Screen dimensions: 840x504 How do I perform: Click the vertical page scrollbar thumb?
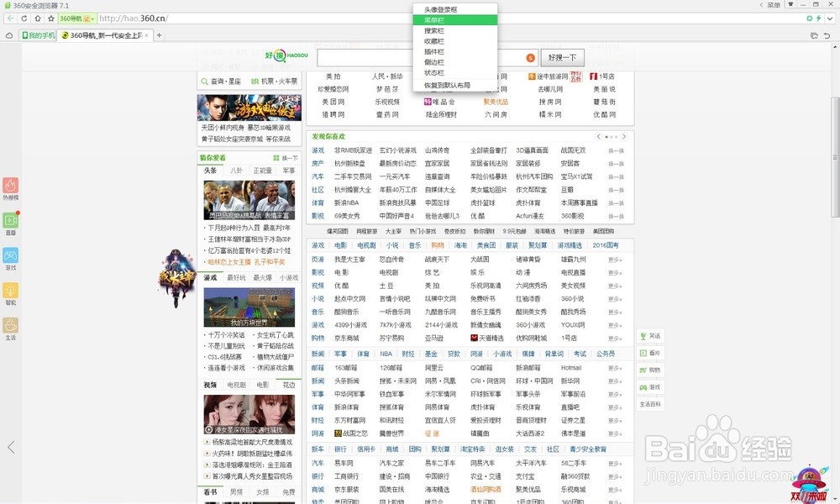point(835,157)
